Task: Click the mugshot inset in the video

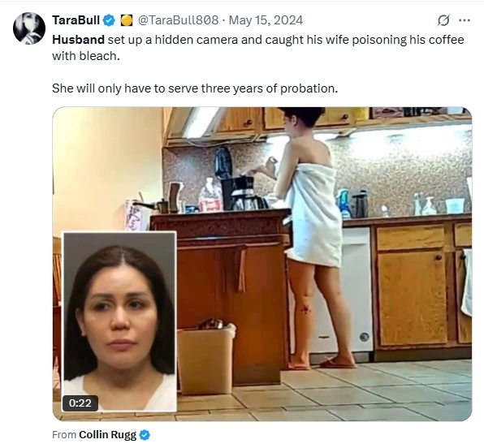Action: 119,321
